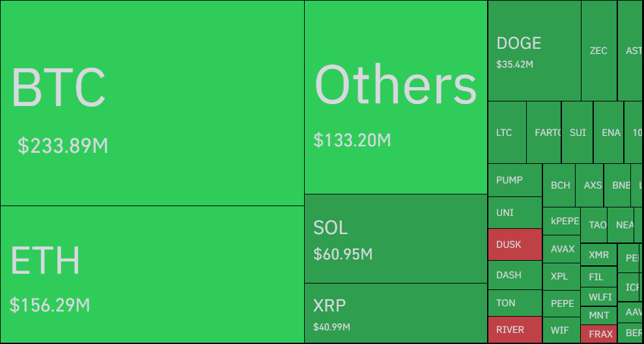The image size is (644, 344).
Task: Open the Others block in the treemap
Action: (x=395, y=97)
